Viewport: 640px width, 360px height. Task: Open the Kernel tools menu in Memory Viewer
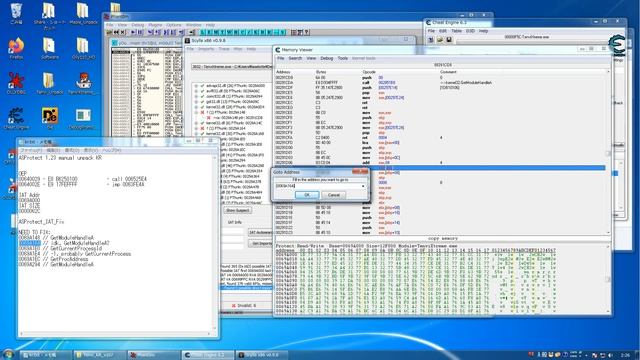point(363,58)
